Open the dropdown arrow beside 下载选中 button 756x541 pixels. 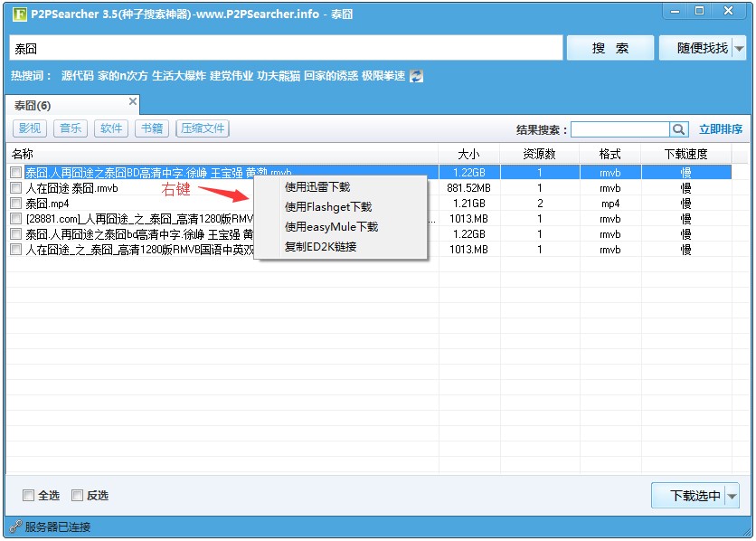(730, 495)
